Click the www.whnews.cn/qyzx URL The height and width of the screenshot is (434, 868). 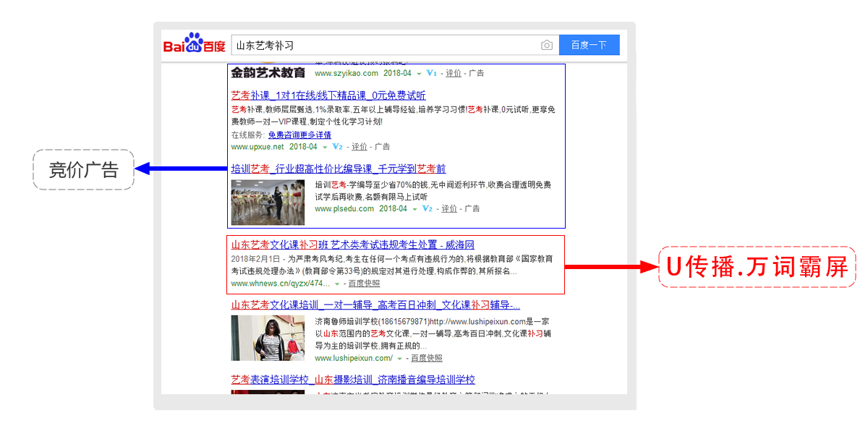pyautogui.click(x=281, y=284)
